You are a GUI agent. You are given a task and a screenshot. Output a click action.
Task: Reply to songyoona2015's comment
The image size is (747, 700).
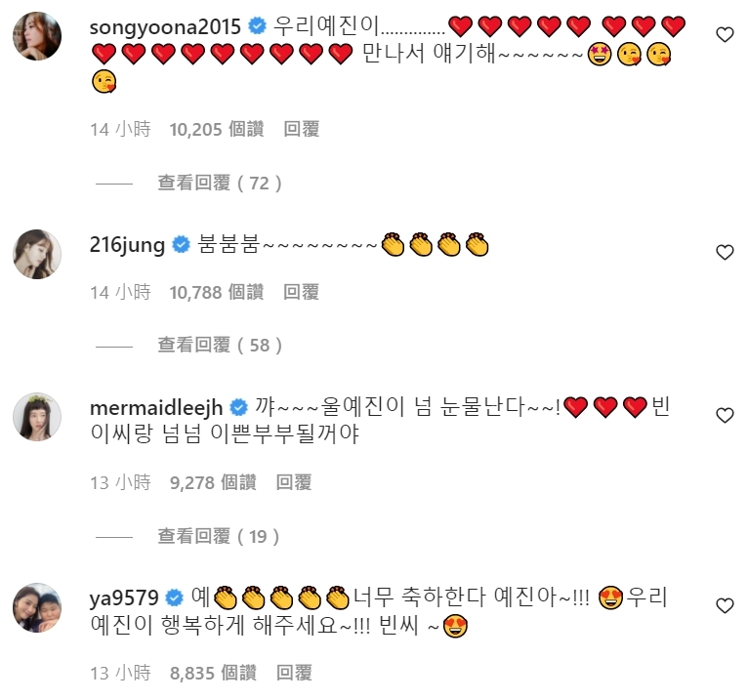tap(302, 129)
